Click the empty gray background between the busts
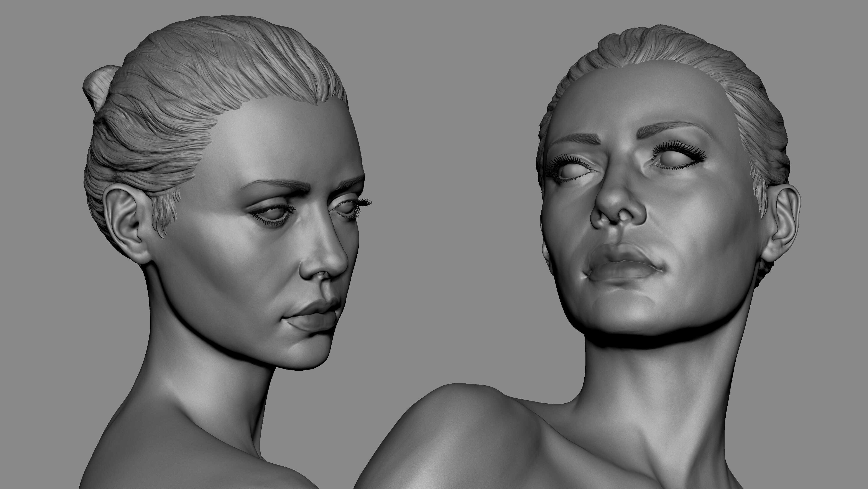This screenshot has width=868, height=489. (448, 169)
